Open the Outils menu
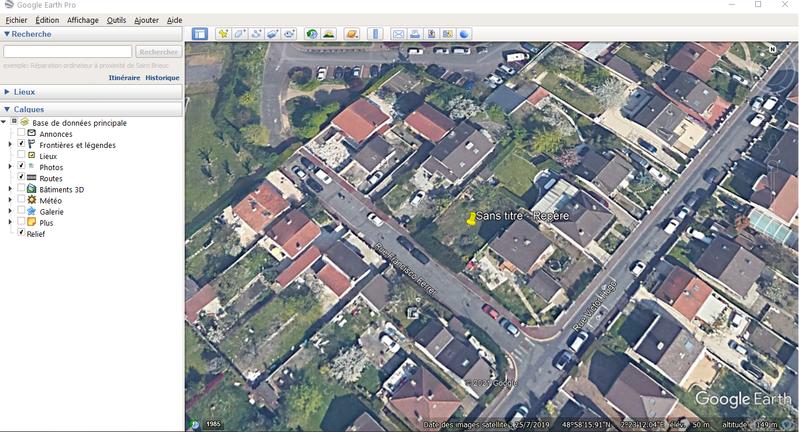Viewport: 799px width, 432px height. click(116, 20)
